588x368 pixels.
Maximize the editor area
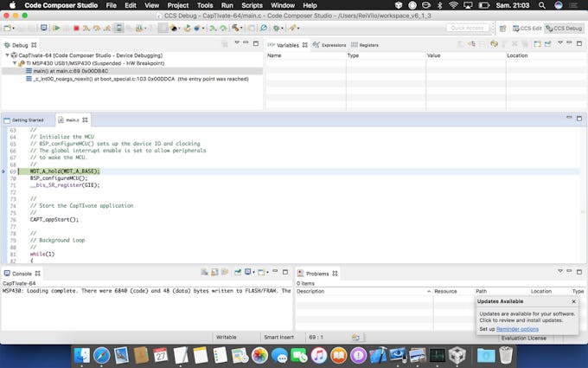point(579,119)
